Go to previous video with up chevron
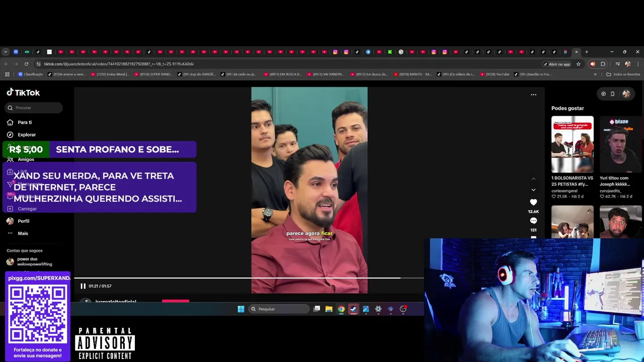This screenshot has width=644, height=362. coord(533,178)
